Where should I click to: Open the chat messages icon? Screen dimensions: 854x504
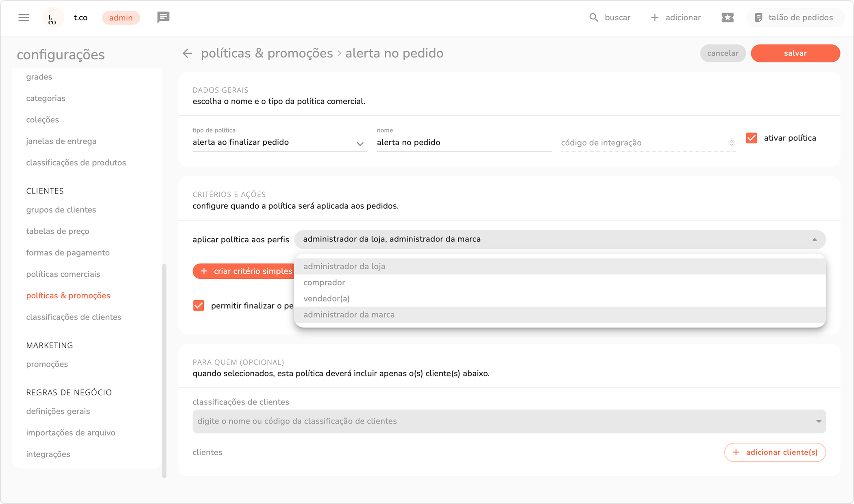163,17
